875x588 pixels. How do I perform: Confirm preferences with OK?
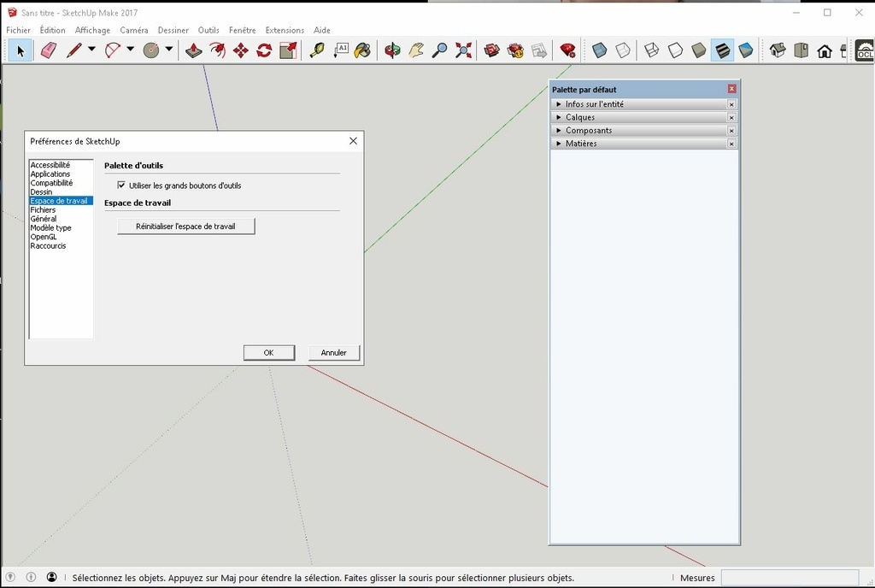point(269,353)
